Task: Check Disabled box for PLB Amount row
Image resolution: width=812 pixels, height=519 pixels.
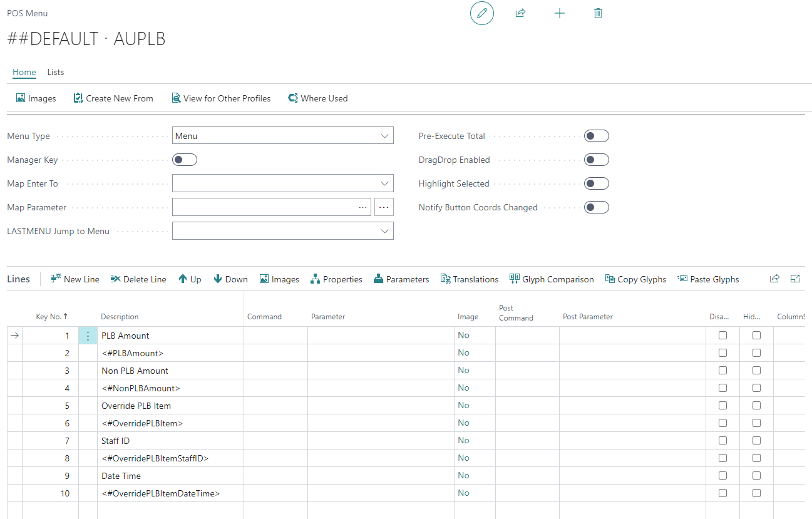Action: 723,336
